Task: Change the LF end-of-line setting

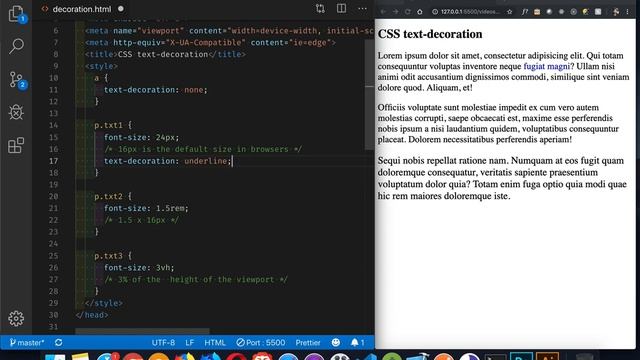Action: point(190,342)
